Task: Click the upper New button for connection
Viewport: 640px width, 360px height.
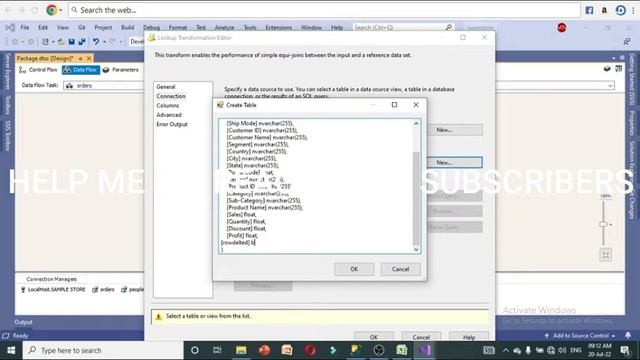Action: [x=454, y=130]
